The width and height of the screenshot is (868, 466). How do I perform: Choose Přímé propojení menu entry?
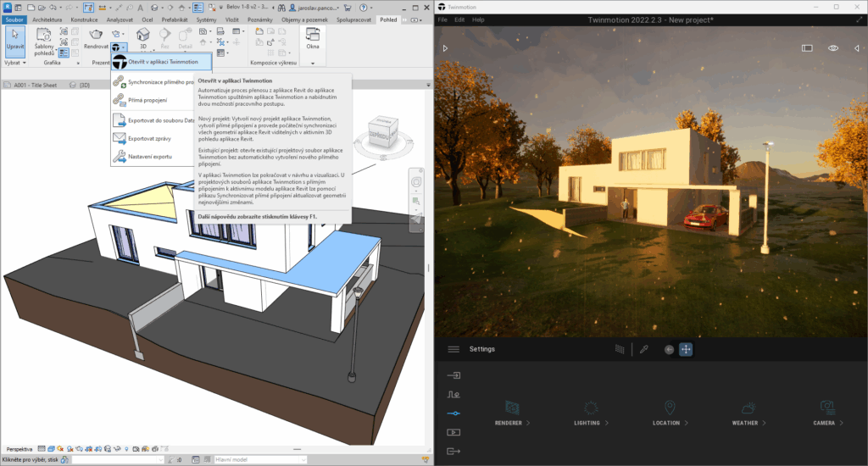pyautogui.click(x=147, y=100)
